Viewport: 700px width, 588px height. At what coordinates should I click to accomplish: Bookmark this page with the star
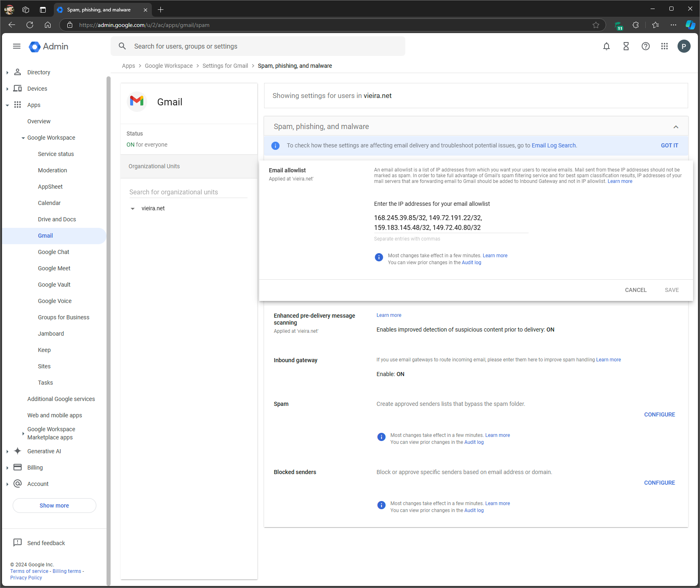click(596, 25)
